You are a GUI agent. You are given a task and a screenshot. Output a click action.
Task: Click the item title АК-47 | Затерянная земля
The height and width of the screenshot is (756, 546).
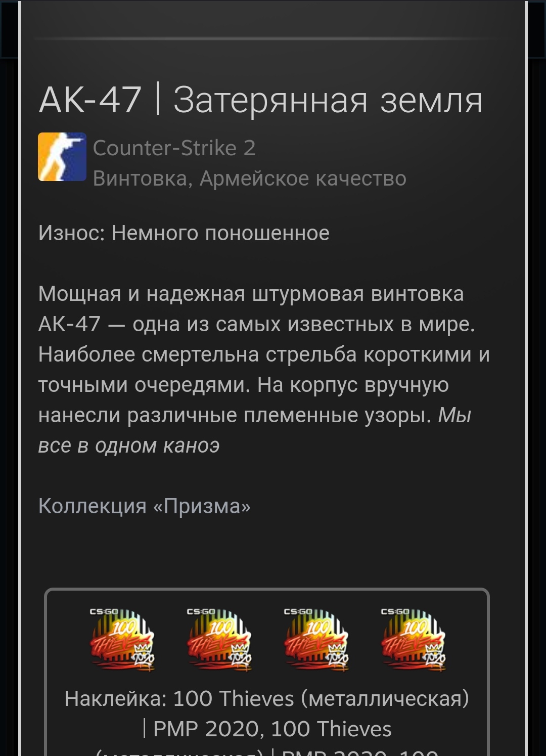261,100
